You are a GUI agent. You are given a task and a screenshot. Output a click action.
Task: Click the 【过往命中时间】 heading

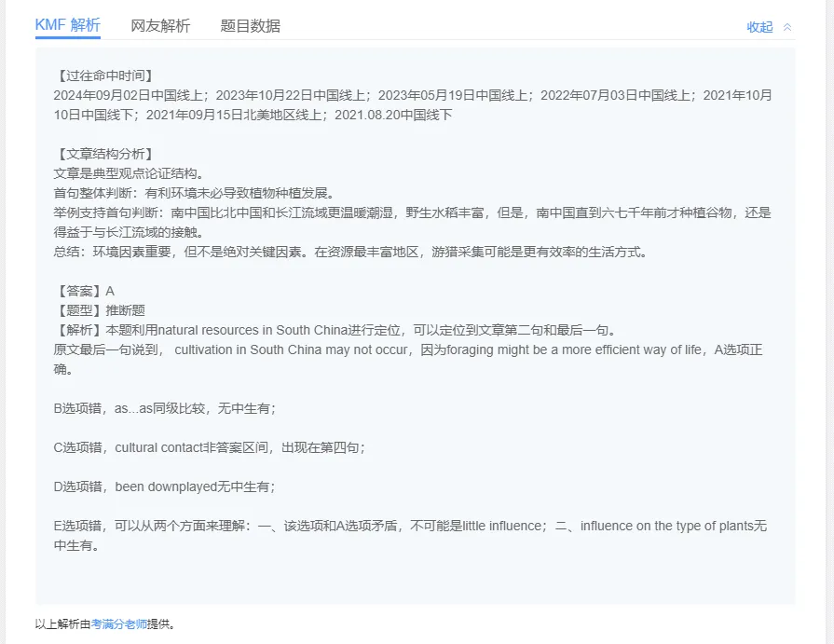(103, 75)
